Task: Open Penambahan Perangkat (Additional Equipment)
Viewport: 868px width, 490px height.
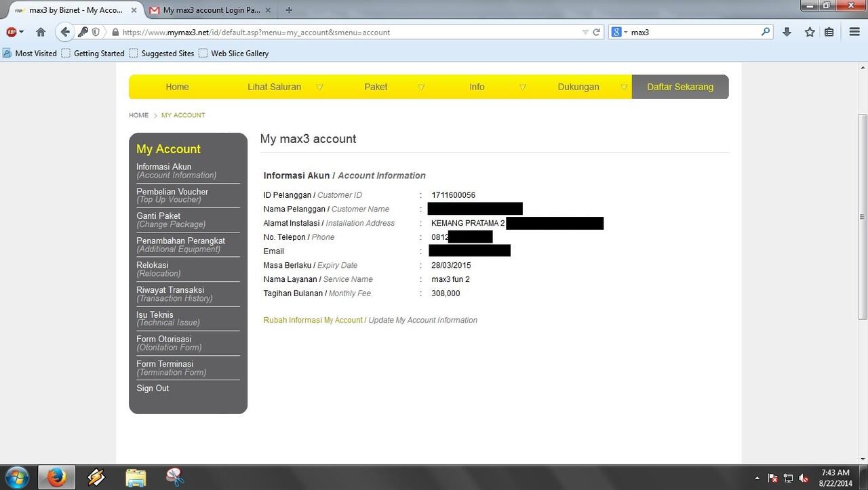Action: click(x=180, y=245)
